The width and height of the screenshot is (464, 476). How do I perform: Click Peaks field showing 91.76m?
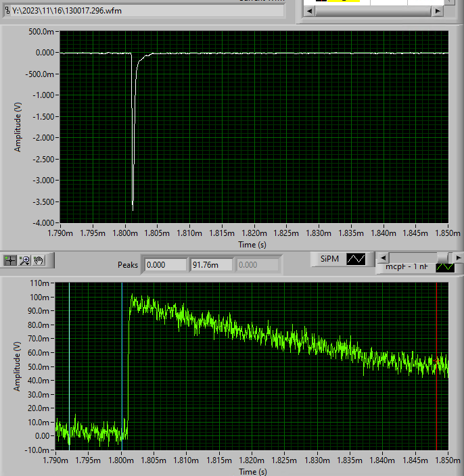(211, 265)
